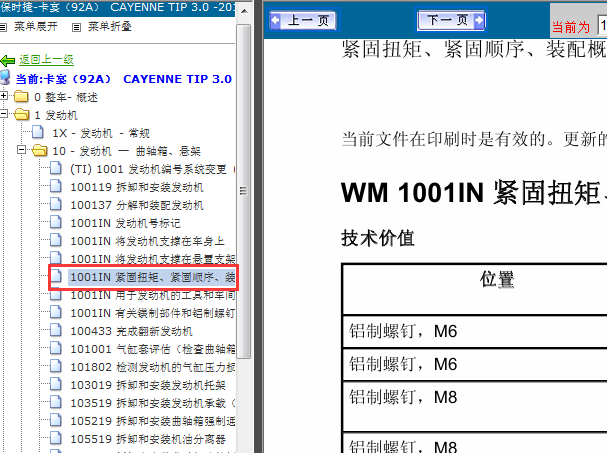Screen dimensions: 607x453
Task: Click document icon for (TI) 1001 entry
Action: 55,168
